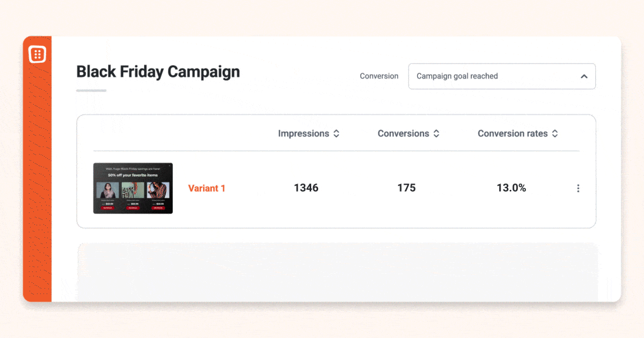Click the gray underline beneath the campaign title
644x338 pixels.
pos(91,90)
